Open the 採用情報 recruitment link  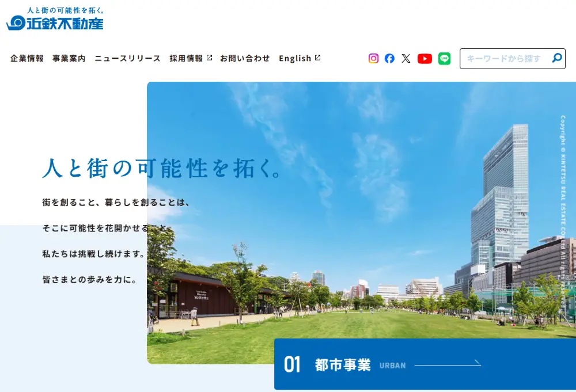pos(186,58)
